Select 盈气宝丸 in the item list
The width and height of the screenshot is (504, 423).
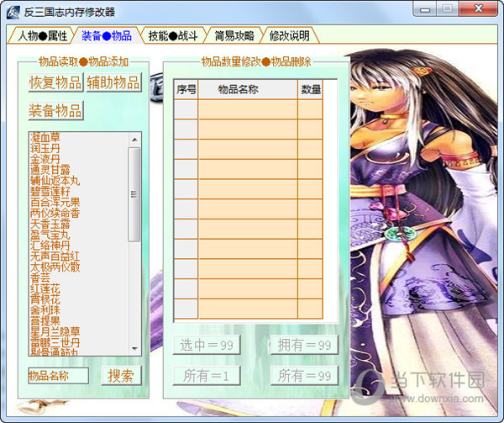click(50, 235)
